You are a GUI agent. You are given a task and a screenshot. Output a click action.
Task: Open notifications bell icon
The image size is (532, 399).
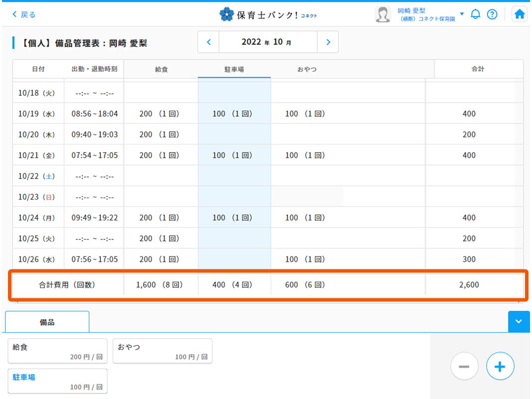click(476, 14)
